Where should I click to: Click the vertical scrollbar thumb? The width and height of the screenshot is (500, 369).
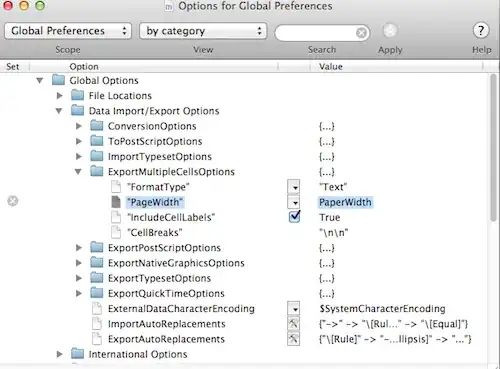[494, 147]
